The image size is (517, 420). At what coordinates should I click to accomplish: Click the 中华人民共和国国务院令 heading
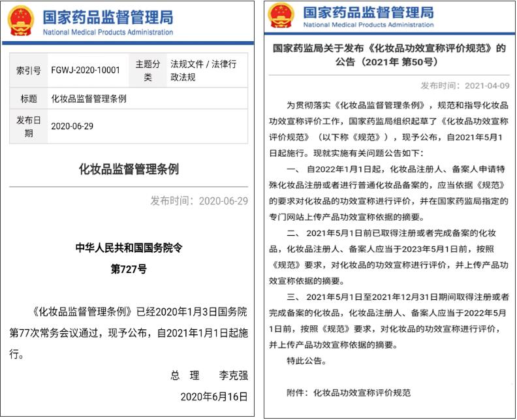129,248
